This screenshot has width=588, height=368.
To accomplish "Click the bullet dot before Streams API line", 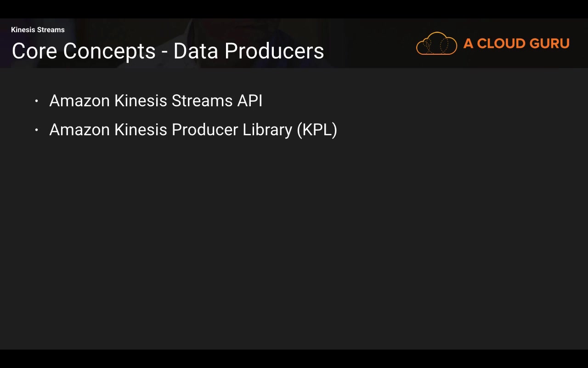I will coord(37,101).
